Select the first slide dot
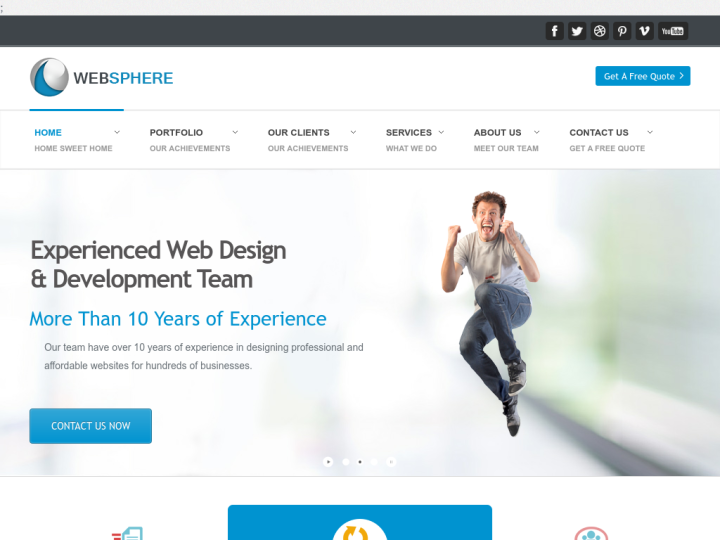This screenshot has height=540, width=720. (x=346, y=461)
